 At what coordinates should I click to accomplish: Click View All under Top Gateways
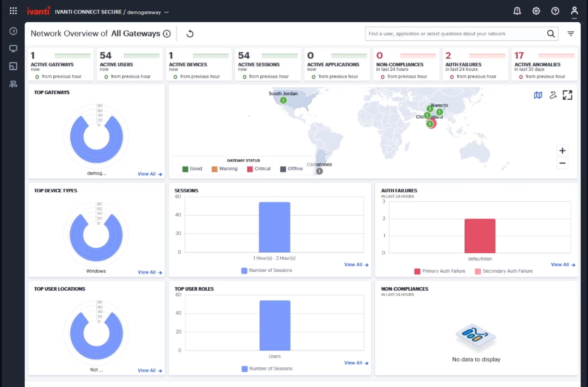(x=150, y=174)
